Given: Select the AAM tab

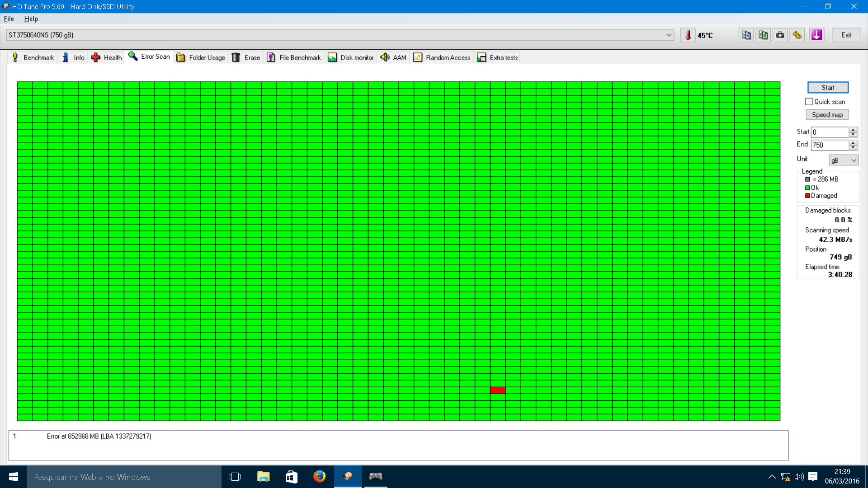Looking at the screenshot, I should pos(394,57).
